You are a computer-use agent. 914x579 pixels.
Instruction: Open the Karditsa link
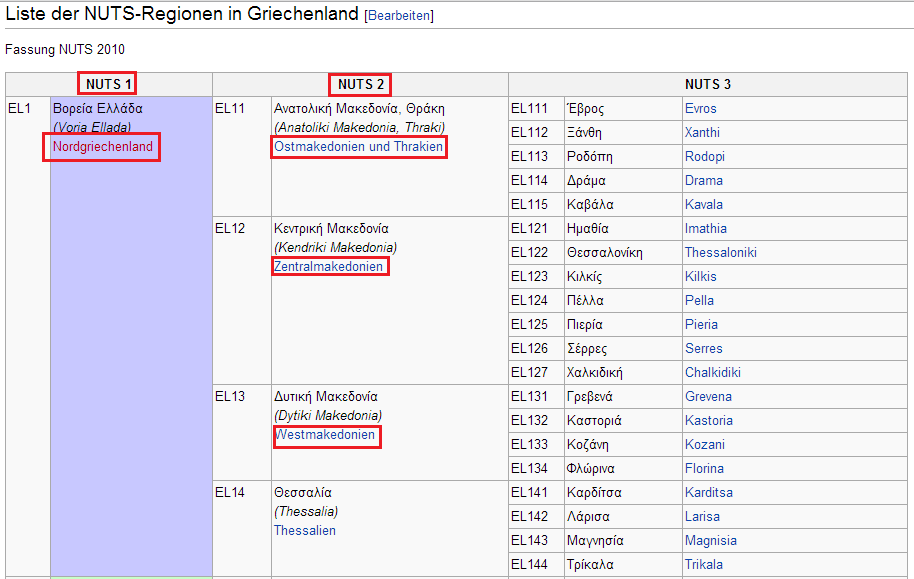point(709,492)
